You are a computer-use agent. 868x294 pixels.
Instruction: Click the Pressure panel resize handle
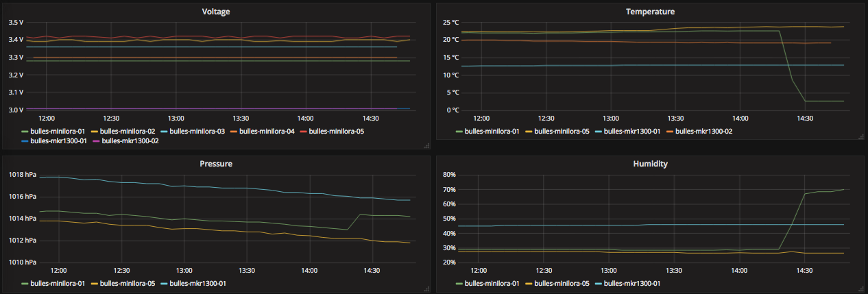click(x=426, y=288)
